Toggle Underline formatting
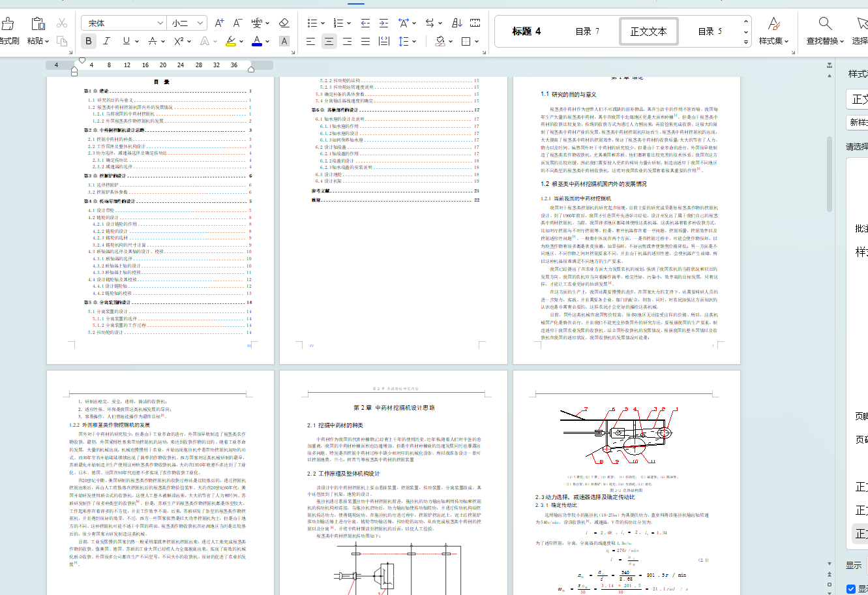This screenshot has width=868, height=595. [x=126, y=41]
